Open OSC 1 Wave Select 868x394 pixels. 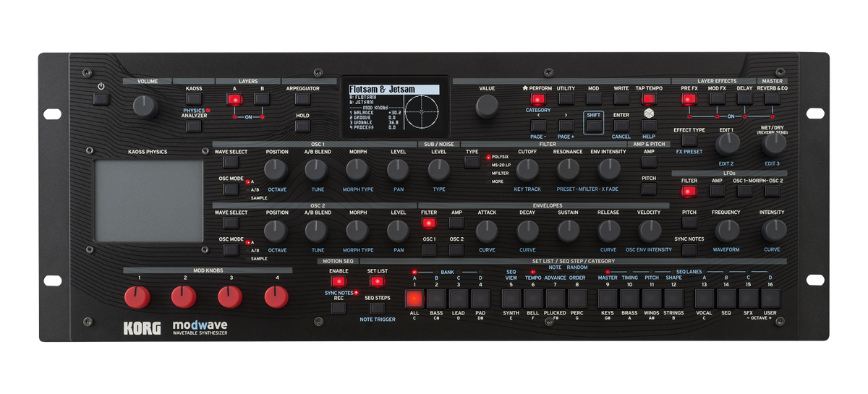pyautogui.click(x=231, y=162)
